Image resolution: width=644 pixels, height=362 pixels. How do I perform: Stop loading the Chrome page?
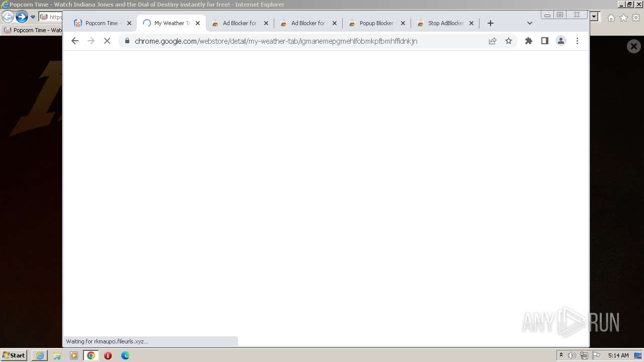[x=107, y=41]
